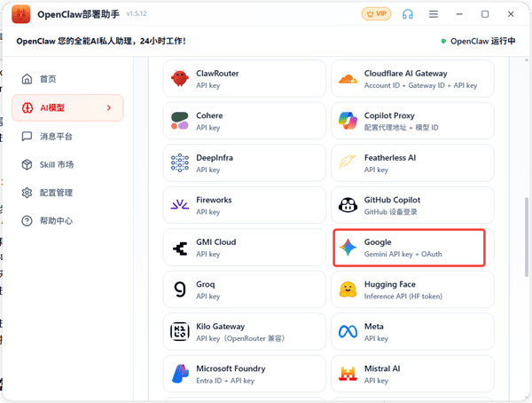The image size is (532, 403).
Task: Click Entra ID + API key text
Action: click(x=225, y=381)
